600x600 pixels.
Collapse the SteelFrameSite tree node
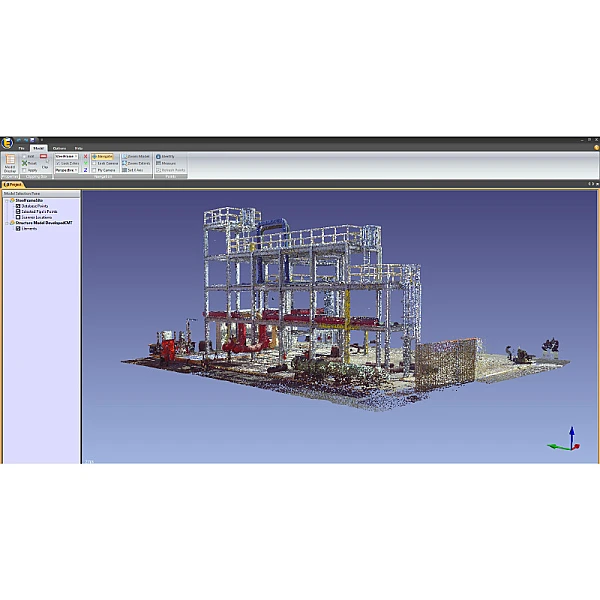click(7, 200)
